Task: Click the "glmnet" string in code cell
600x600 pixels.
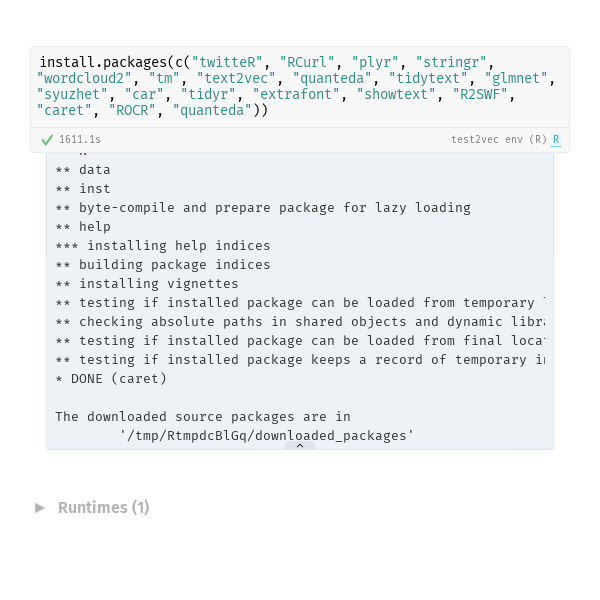Action: click(x=516, y=78)
